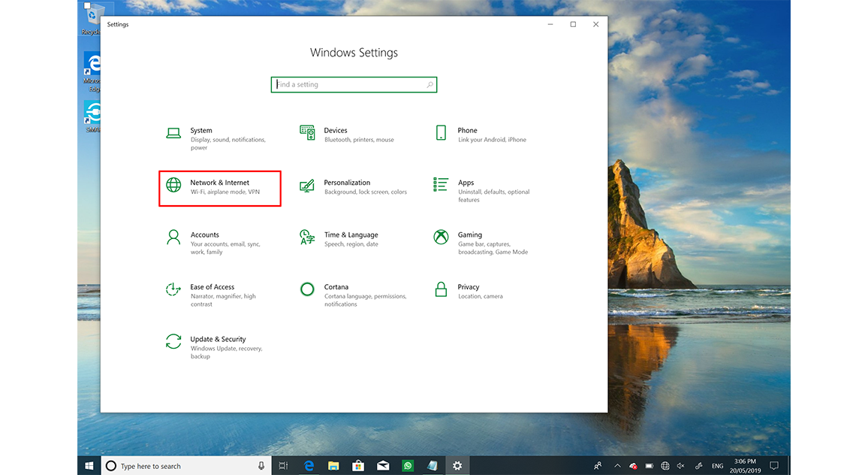Image resolution: width=868 pixels, height=475 pixels.
Task: Click the Cortana circle on the taskbar
Action: tap(110, 465)
